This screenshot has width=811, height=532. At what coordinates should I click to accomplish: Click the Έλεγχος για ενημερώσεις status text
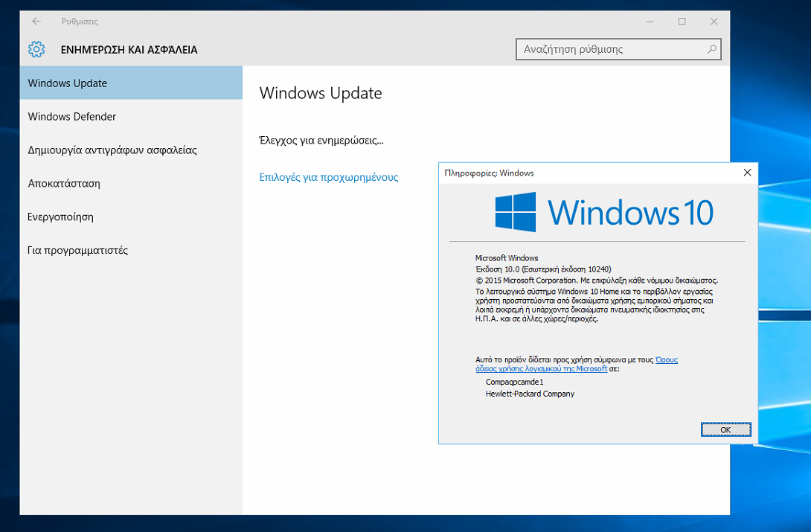(321, 141)
